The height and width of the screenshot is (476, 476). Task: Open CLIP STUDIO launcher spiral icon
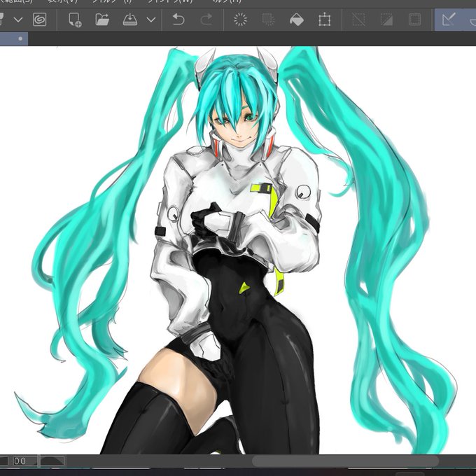click(39, 20)
